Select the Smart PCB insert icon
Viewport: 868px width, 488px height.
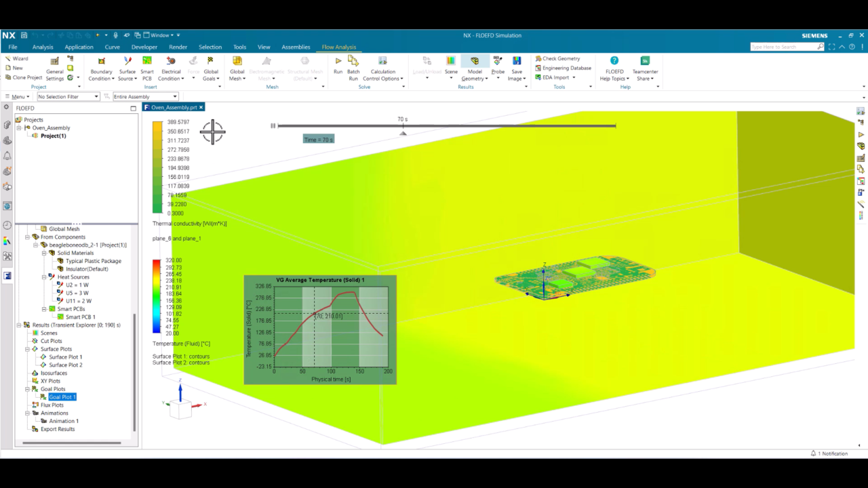coord(147,61)
